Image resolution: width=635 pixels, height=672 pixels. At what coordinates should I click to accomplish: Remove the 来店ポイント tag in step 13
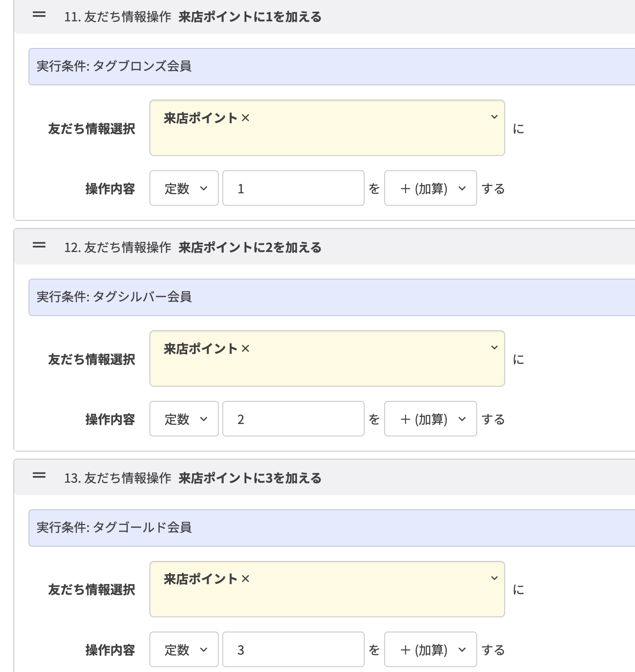click(x=245, y=579)
